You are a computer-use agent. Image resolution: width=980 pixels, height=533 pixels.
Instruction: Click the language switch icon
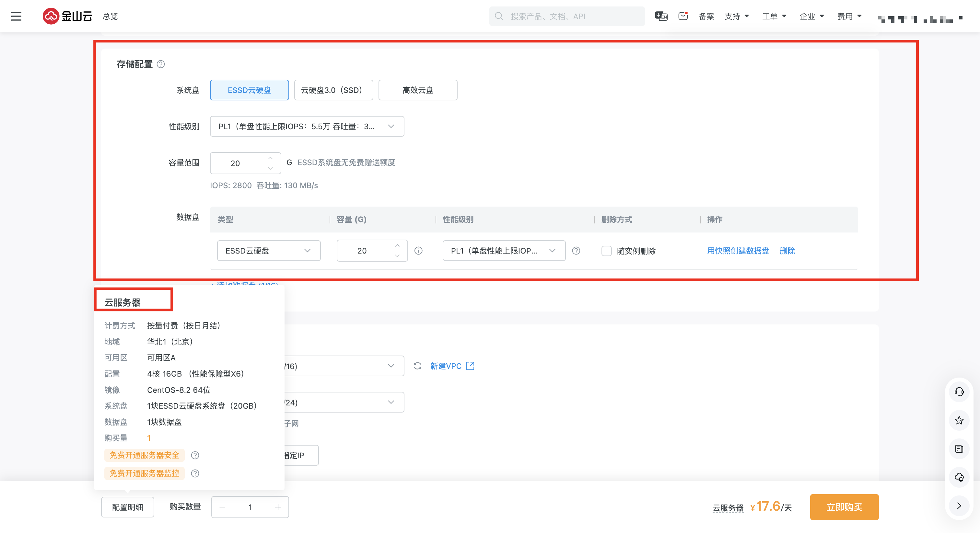(x=661, y=16)
